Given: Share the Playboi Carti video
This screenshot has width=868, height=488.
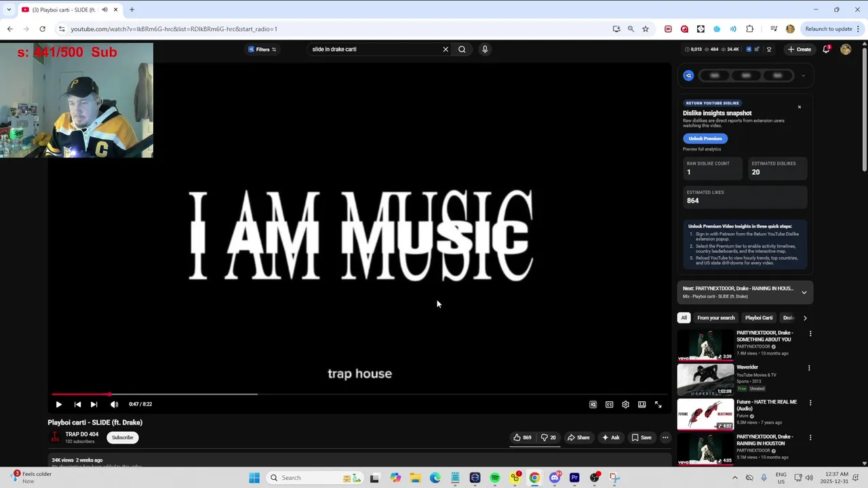Looking at the screenshot, I should pos(578,437).
